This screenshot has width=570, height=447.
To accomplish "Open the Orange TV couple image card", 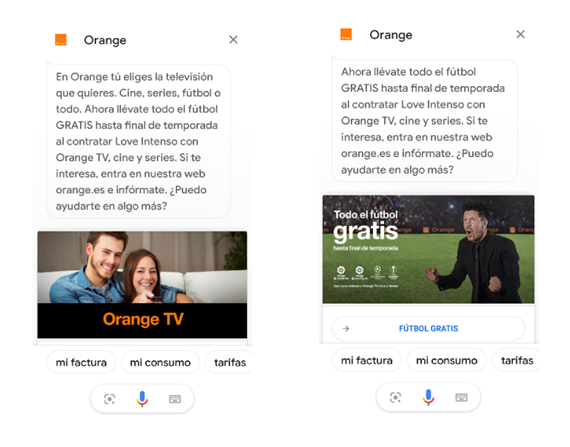I will (142, 285).
